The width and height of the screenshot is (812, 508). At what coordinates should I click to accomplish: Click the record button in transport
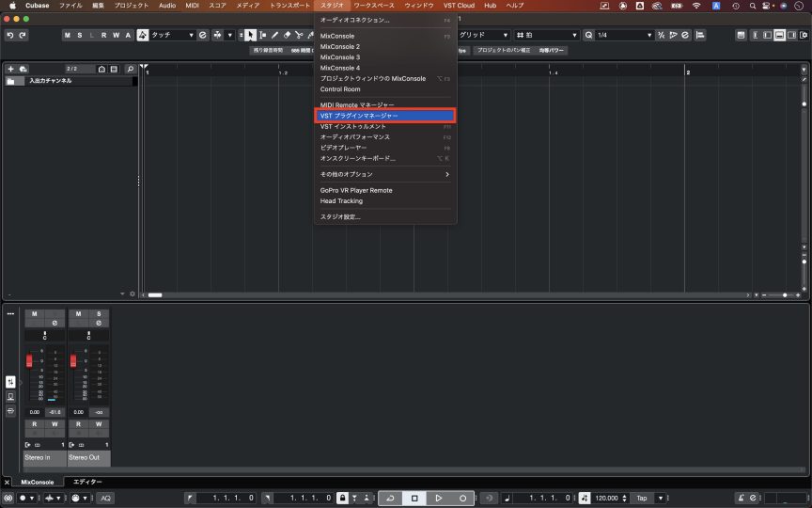[463, 498]
